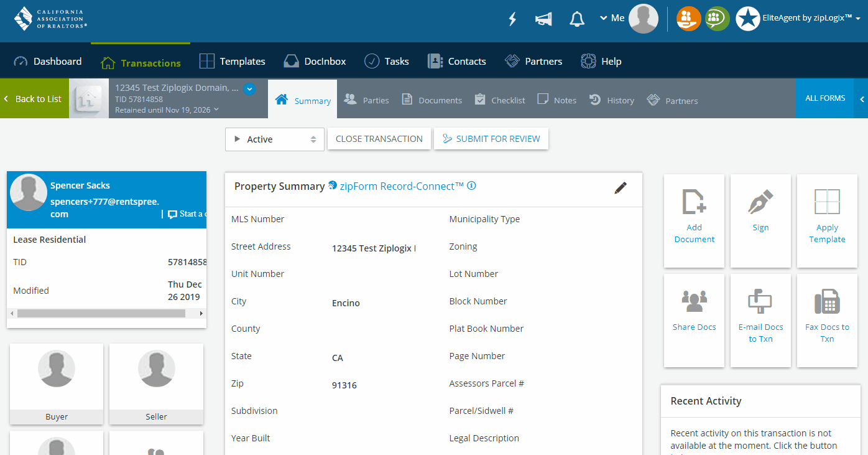Click the City value Encino
868x455 pixels.
pos(346,303)
